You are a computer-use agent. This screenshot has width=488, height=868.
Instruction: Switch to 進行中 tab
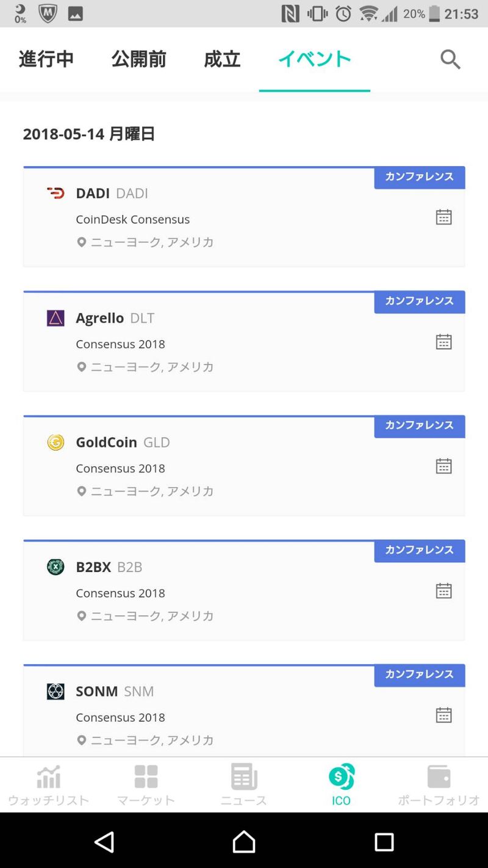(x=46, y=59)
